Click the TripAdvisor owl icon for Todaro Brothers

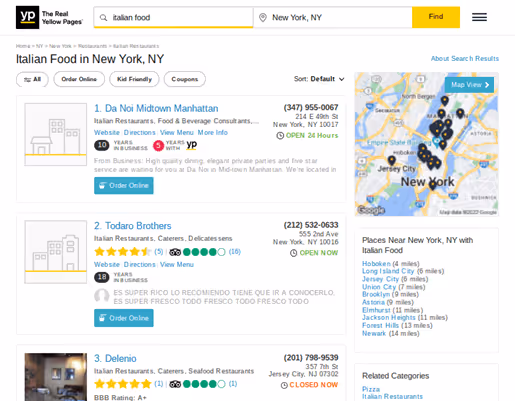pyautogui.click(x=175, y=252)
